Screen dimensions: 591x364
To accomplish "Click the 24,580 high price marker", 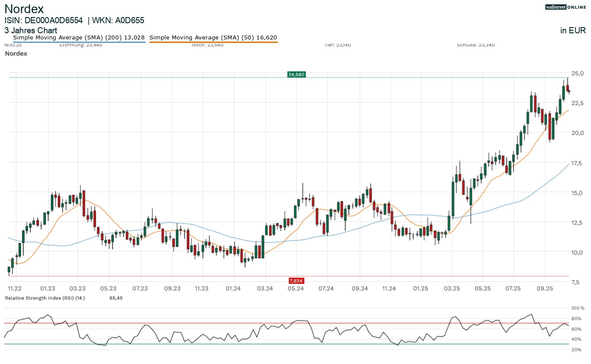I will (x=296, y=74).
